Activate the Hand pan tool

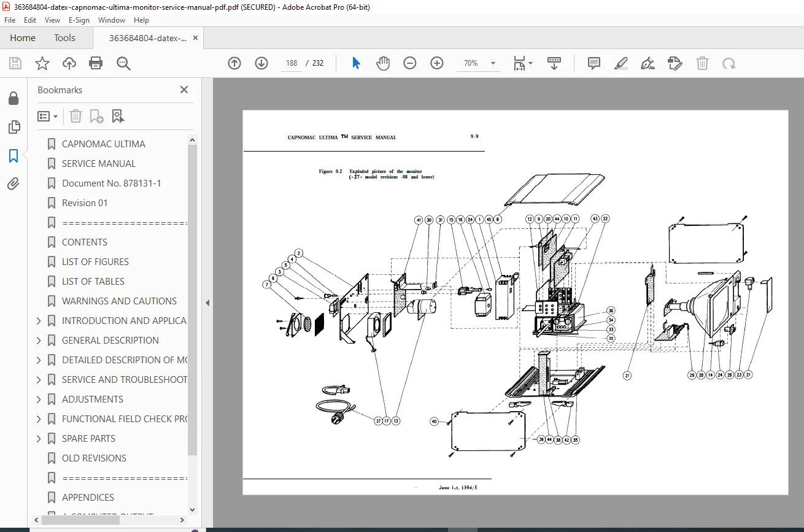pyautogui.click(x=383, y=63)
